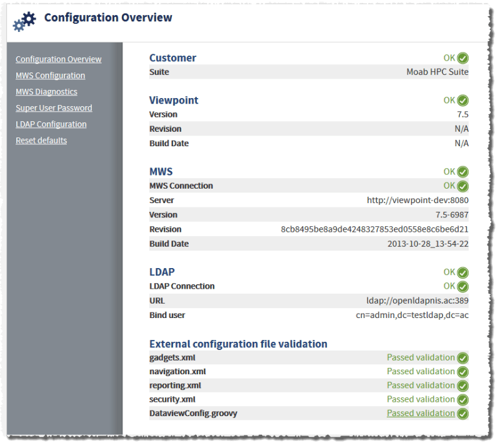The image size is (500, 448).
Task: Click the Viewpoint Revision N/A value
Action: point(461,129)
